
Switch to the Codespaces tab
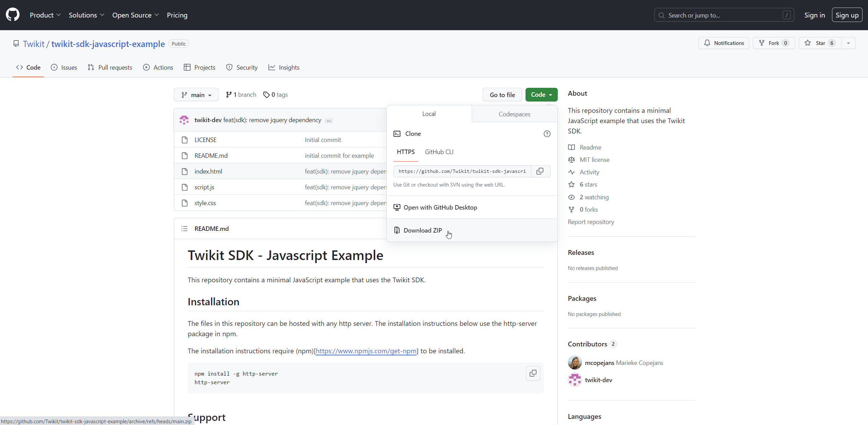[514, 114]
